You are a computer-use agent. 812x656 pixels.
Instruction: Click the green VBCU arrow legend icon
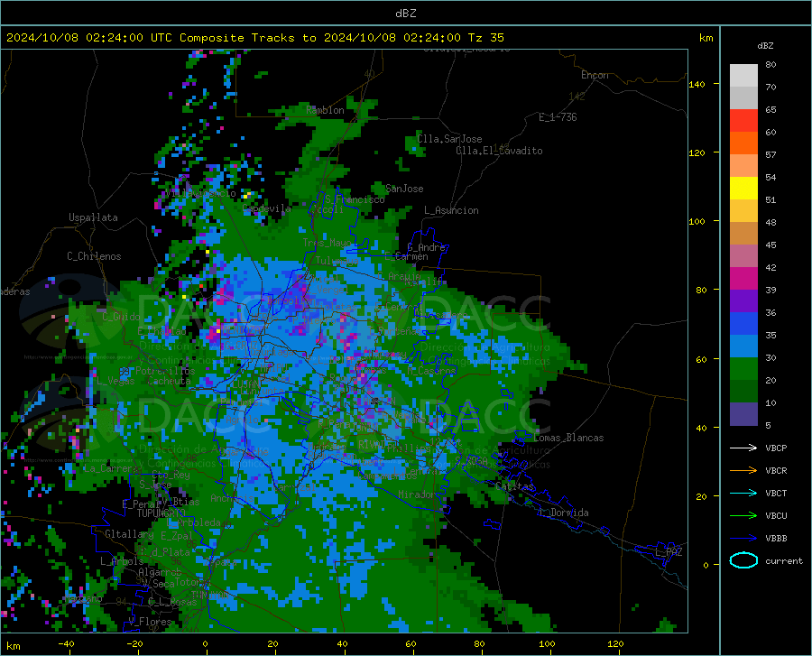point(743,516)
